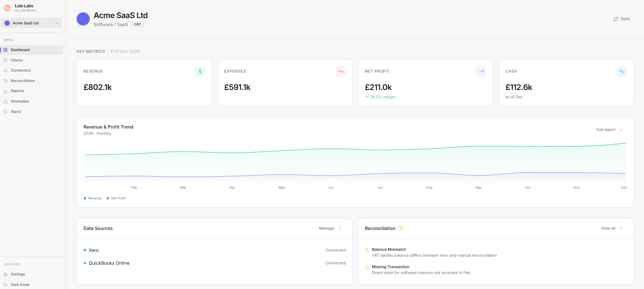Click the Missing Transaction warning icon
The height and width of the screenshot is (289, 644).
(367, 267)
